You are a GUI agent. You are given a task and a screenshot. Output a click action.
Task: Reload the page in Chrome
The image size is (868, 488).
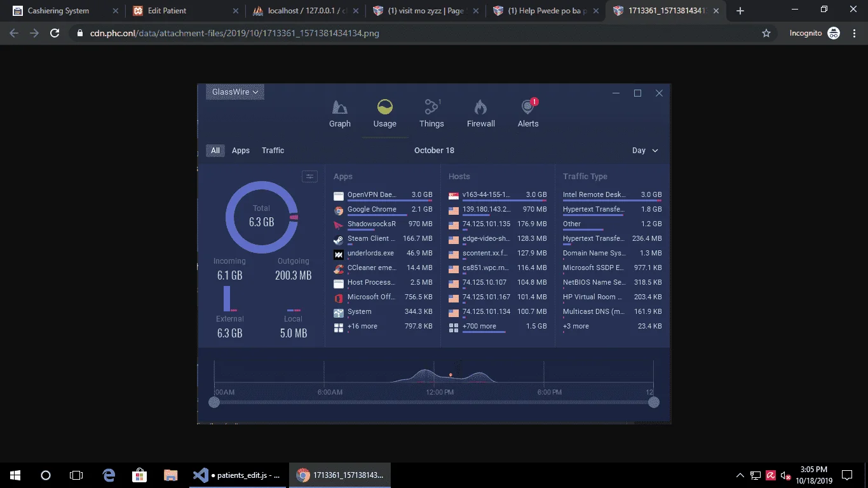click(x=55, y=33)
